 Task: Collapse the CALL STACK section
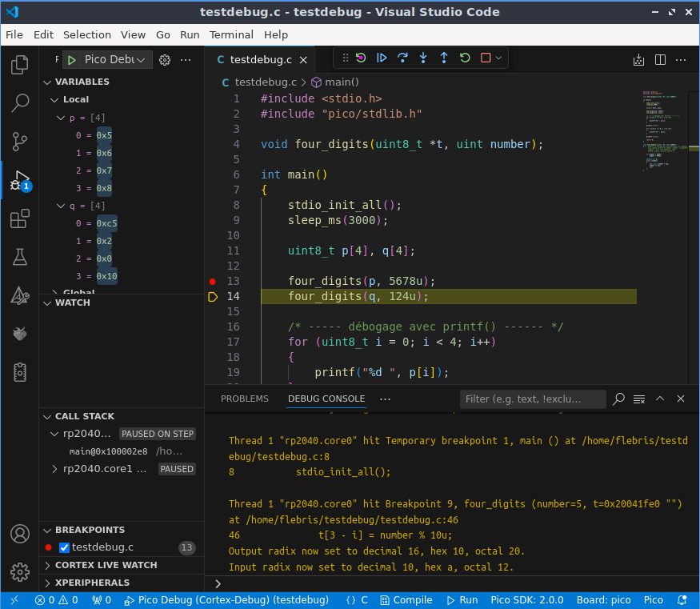(x=47, y=417)
